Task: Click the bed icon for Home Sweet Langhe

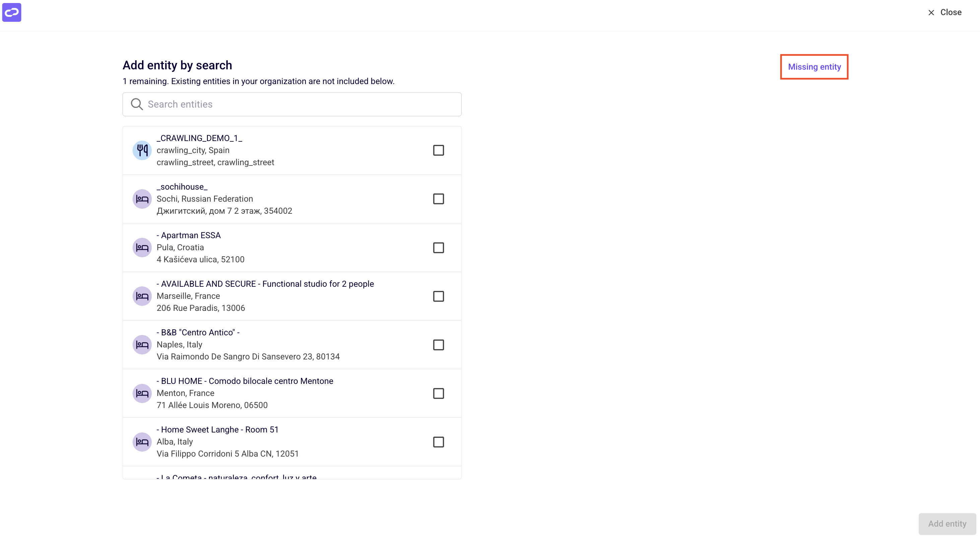Action: click(142, 442)
